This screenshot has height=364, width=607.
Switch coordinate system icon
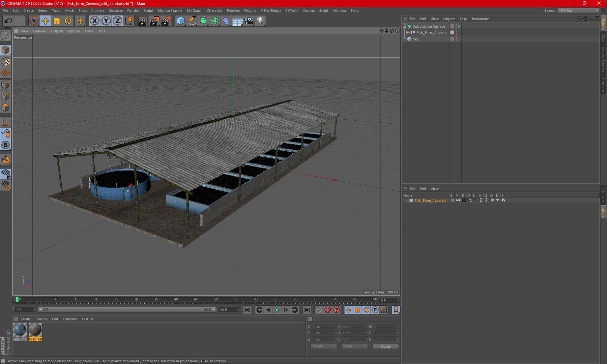tap(129, 21)
